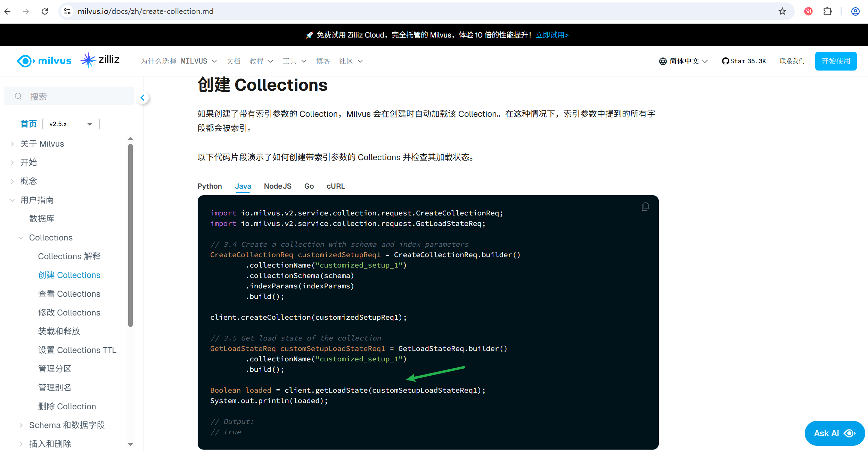The height and width of the screenshot is (451, 868).
Task: Follow the 立即试用 banner link
Action: coord(552,35)
